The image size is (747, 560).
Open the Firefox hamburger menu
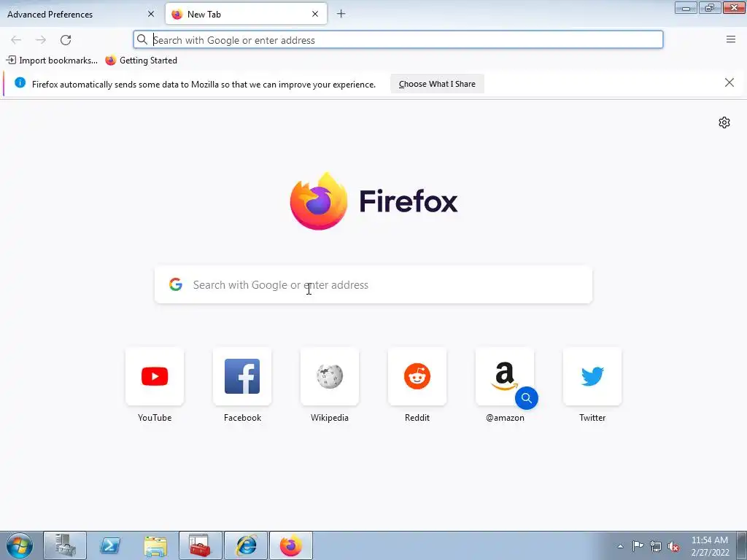(x=731, y=39)
